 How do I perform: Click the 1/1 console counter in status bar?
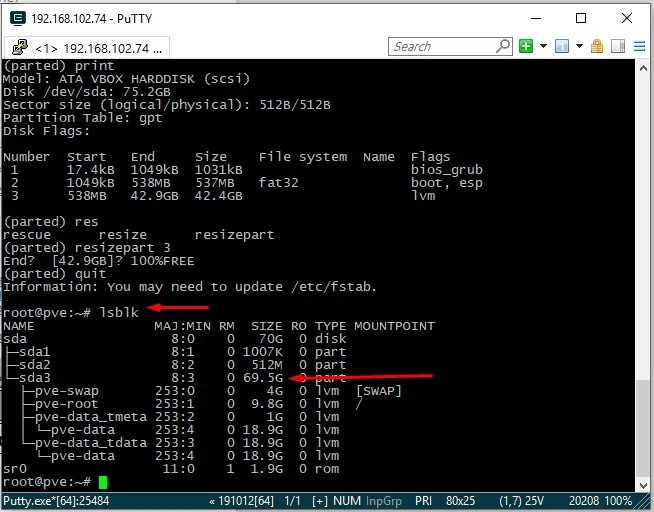point(292,501)
